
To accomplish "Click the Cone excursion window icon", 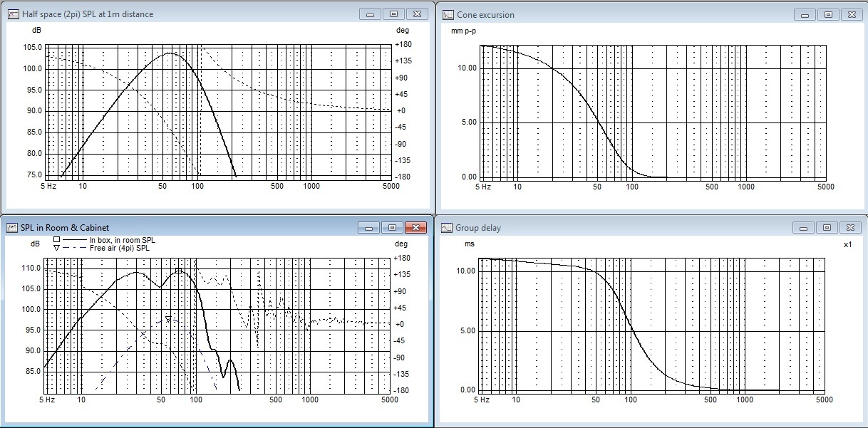I will tap(448, 14).
